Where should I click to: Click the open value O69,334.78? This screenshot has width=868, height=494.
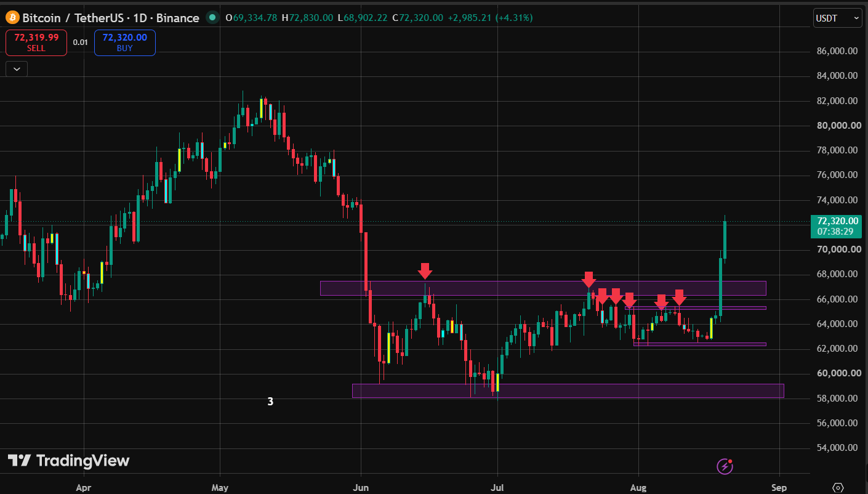click(252, 18)
